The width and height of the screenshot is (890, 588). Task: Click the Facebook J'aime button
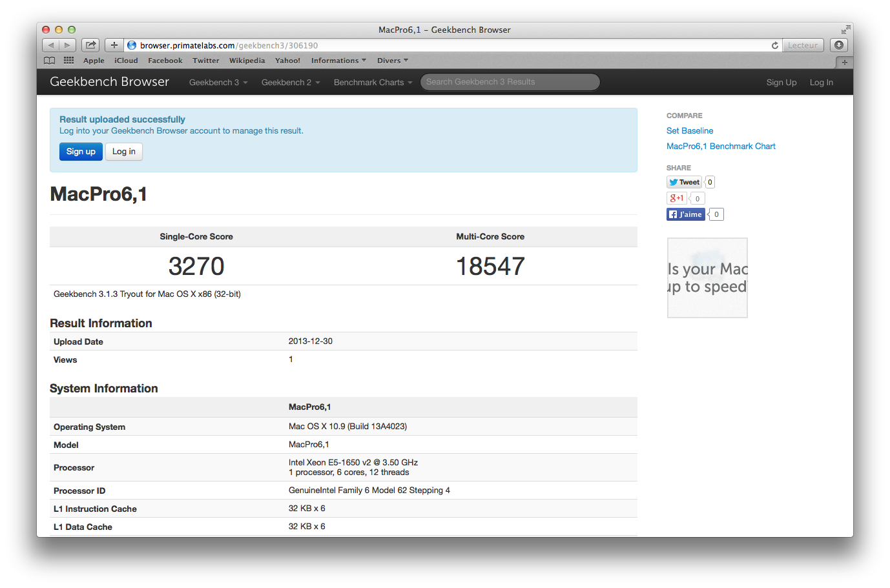click(x=686, y=214)
